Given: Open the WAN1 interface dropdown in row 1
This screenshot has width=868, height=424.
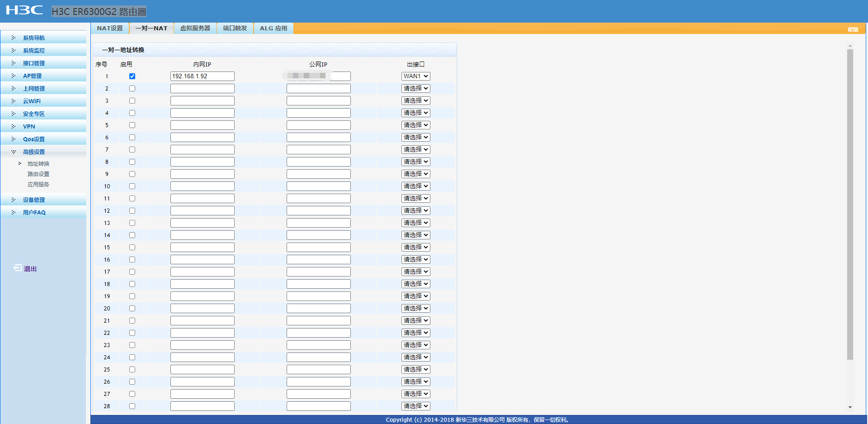Looking at the screenshot, I should point(416,76).
